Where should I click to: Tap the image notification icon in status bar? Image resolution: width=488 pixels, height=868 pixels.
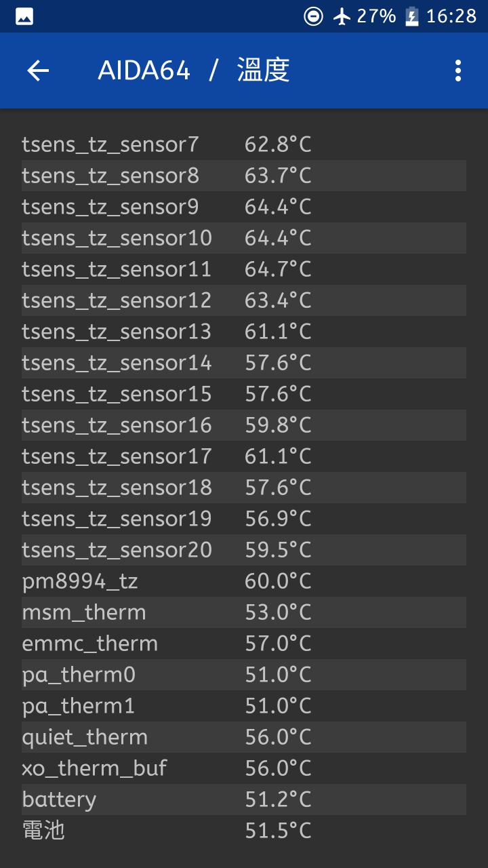pyautogui.click(x=24, y=16)
